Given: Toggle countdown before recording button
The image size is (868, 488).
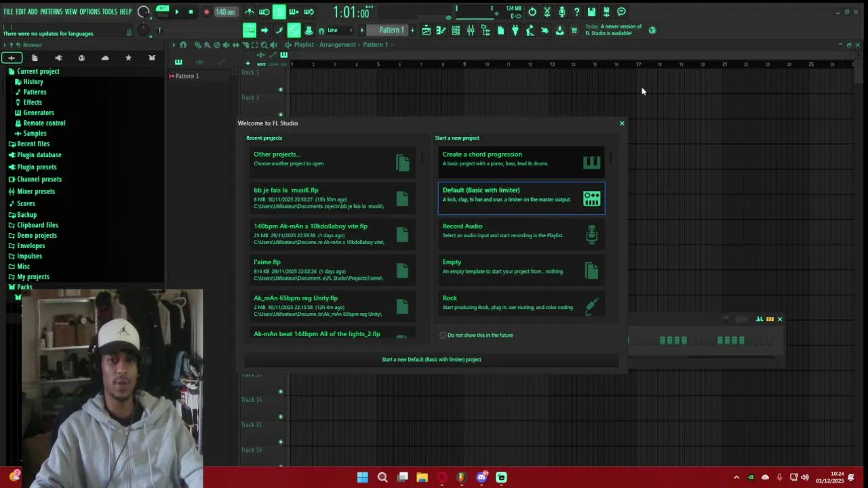Looking at the screenshot, I should click(x=279, y=12).
